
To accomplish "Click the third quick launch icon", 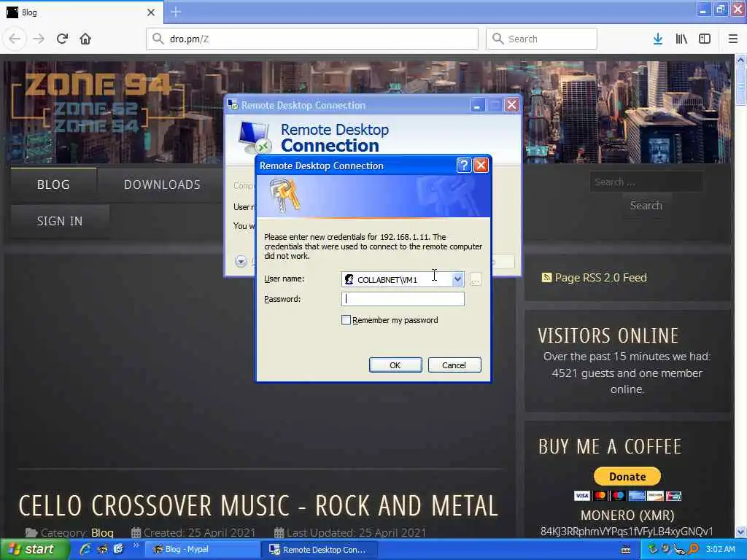I will (x=118, y=549).
